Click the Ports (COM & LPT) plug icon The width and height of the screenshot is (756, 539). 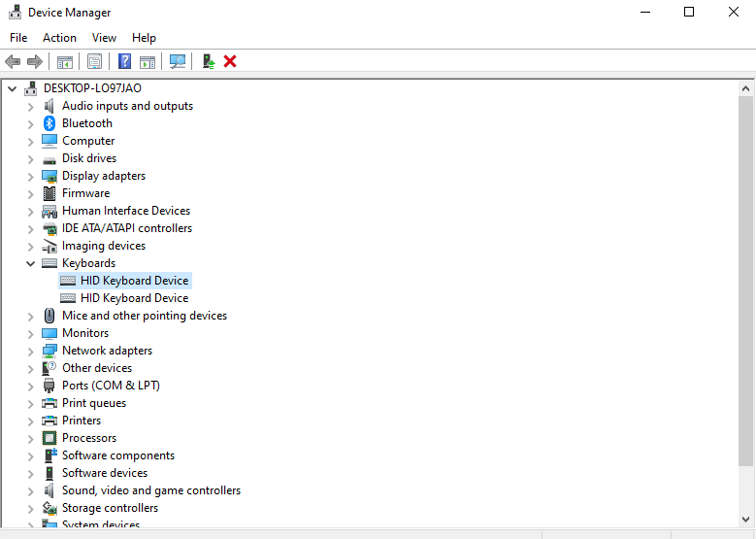coord(49,386)
